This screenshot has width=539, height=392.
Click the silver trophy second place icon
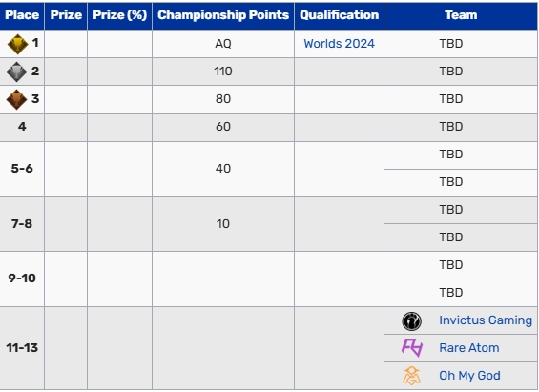[x=16, y=72]
